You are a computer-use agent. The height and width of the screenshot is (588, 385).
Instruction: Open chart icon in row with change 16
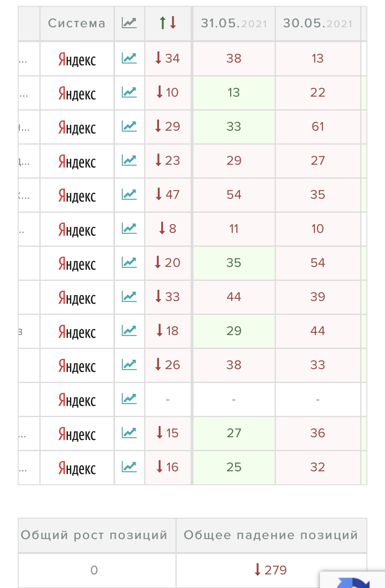129,467
